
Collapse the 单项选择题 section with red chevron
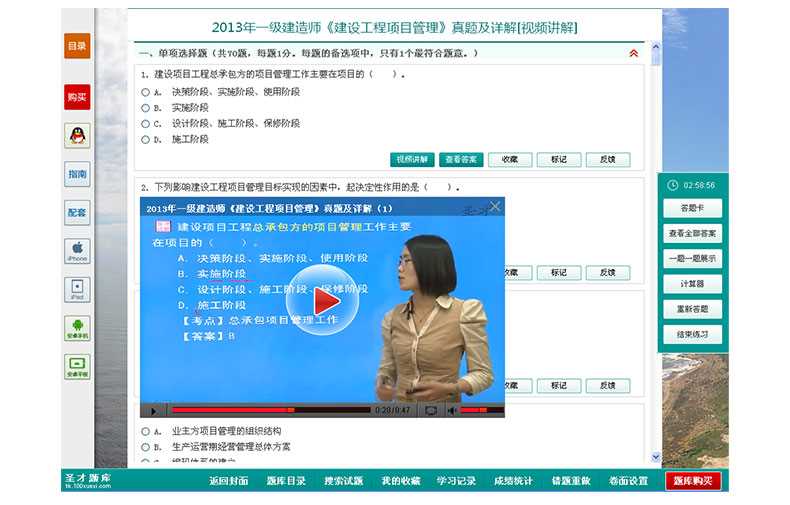click(x=633, y=53)
